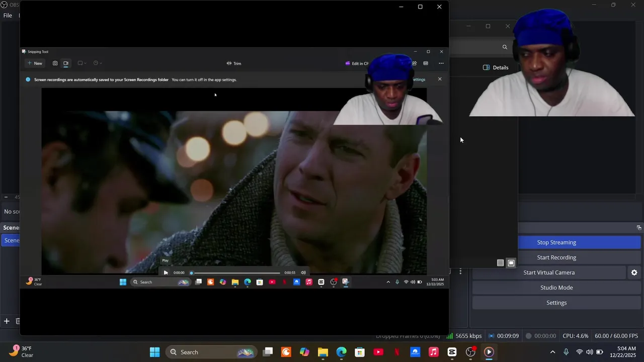Maximize the front OBS projector window
Screen dimensions: 644x362
420,7
